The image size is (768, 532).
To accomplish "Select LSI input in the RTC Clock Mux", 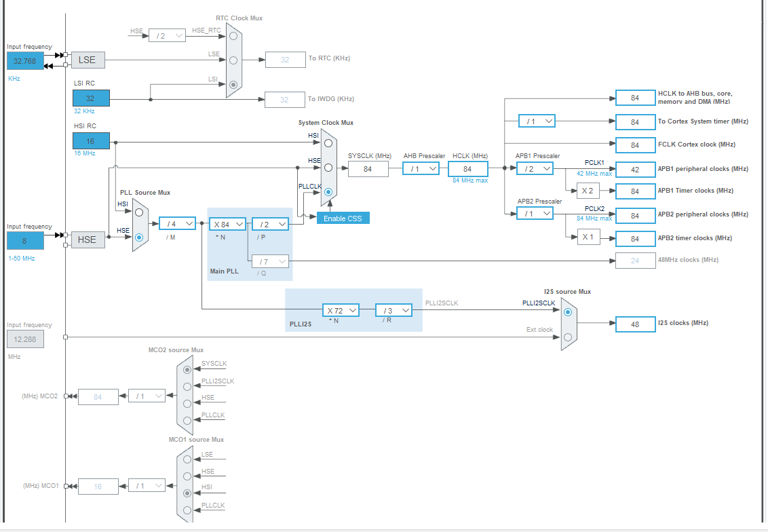I will tap(233, 83).
